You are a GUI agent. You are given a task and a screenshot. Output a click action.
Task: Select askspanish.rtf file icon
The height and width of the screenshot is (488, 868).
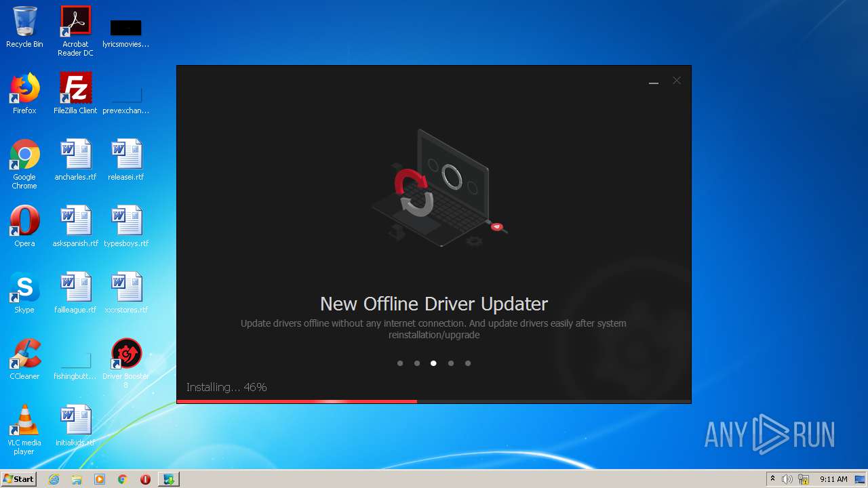[75, 226]
